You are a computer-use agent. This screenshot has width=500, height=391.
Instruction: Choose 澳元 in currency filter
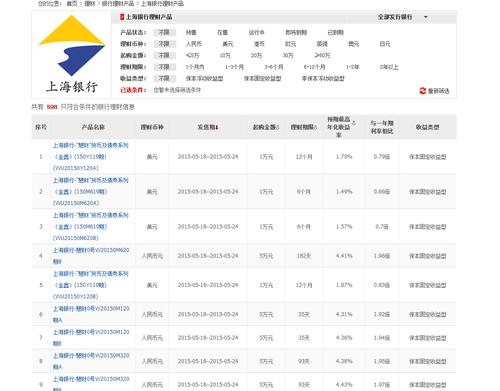[353, 44]
